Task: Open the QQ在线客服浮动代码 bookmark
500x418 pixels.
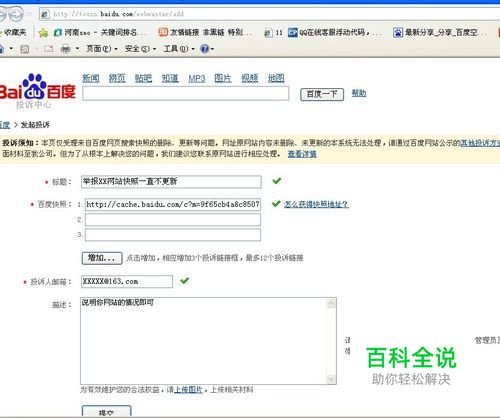Action: point(334,32)
